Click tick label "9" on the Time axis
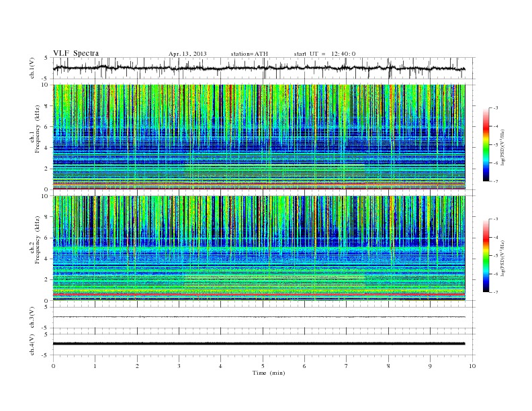Image resolution: width=532 pixels, height=411 pixels. pos(430,366)
